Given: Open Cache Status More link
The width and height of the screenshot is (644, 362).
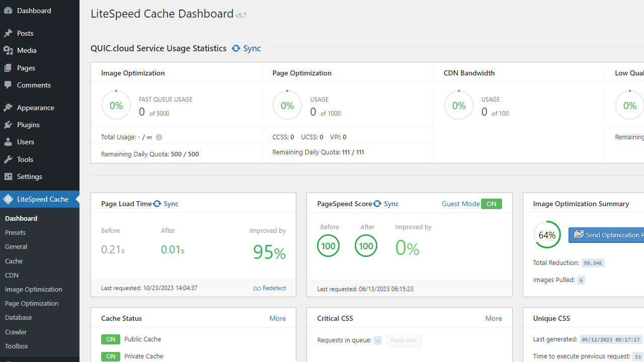Looking at the screenshot, I should (x=278, y=318).
